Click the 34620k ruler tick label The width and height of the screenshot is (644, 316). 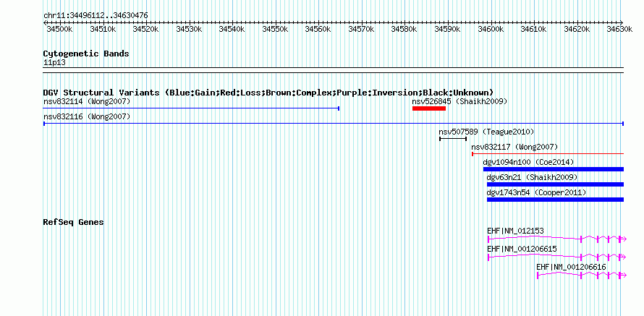577,30
